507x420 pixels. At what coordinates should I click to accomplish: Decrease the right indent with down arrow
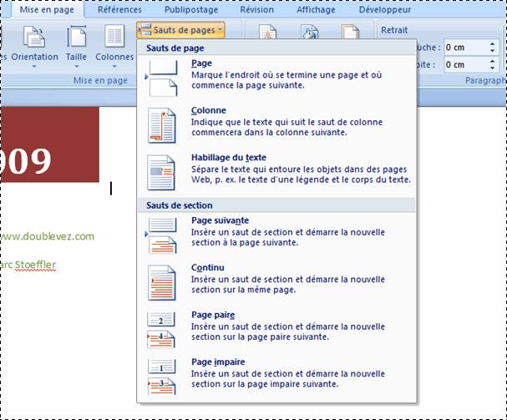492,68
